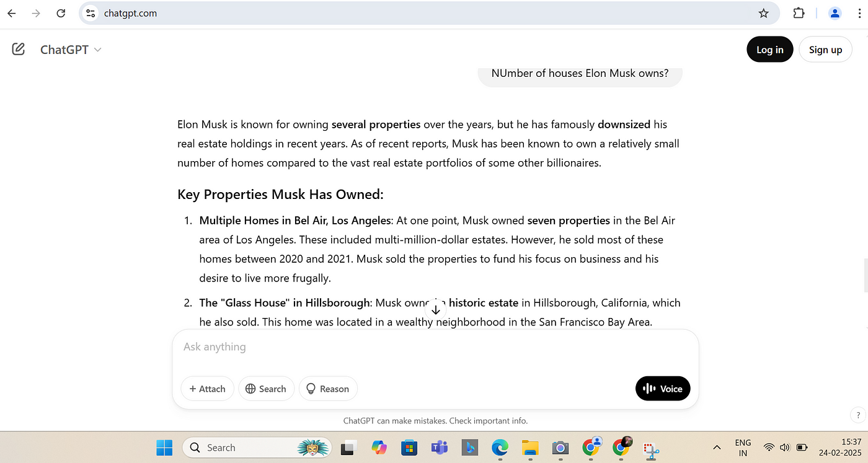The width and height of the screenshot is (868, 463).
Task: Click the Attach button
Action: pyautogui.click(x=207, y=389)
